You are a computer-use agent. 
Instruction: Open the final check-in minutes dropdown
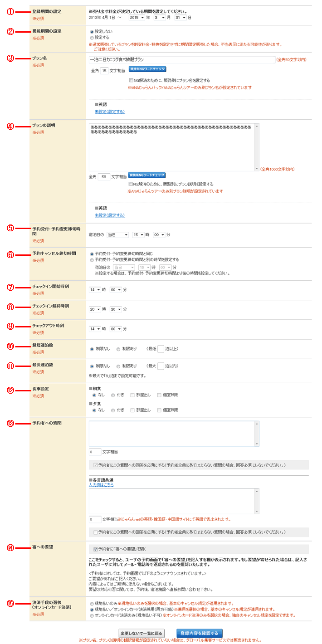(x=116, y=309)
